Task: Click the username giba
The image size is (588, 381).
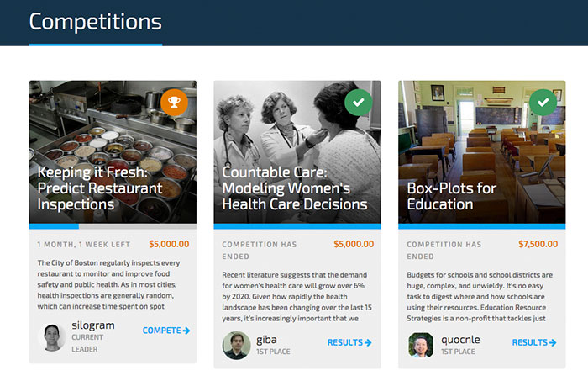Action: [269, 339]
